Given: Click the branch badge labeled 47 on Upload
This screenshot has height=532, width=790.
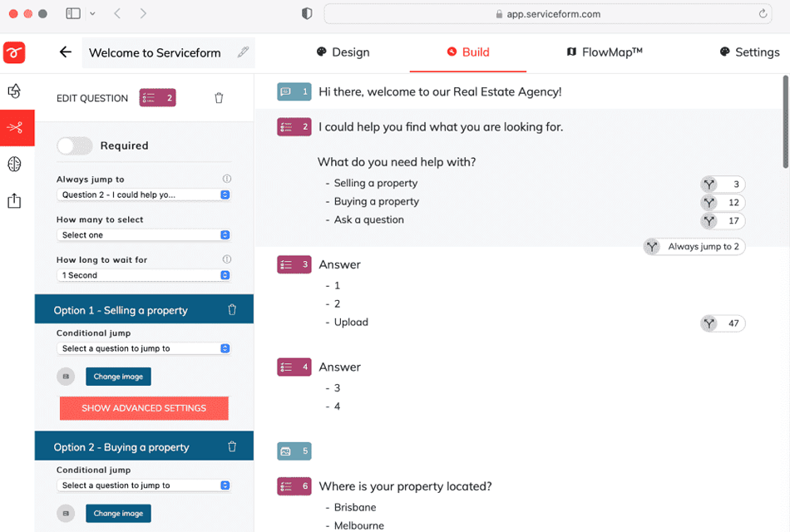Looking at the screenshot, I should pos(723,323).
